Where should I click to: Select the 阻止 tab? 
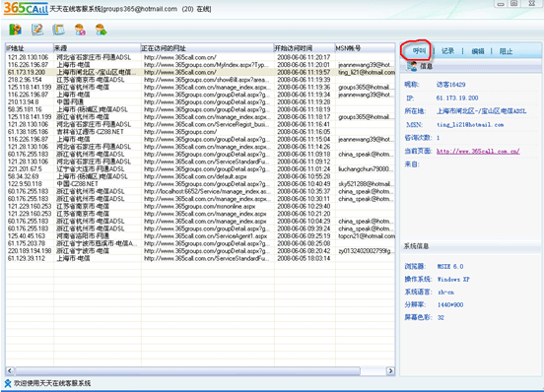pos(506,51)
